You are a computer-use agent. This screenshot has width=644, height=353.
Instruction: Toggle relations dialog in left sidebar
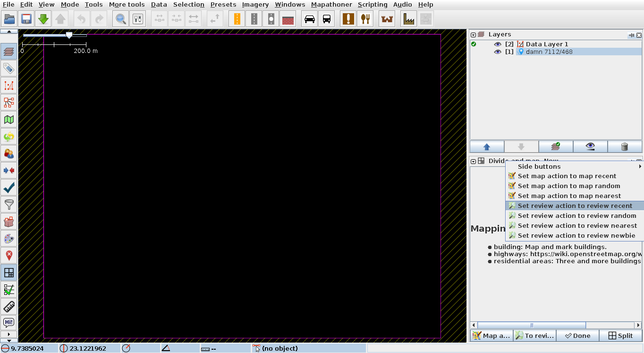click(8, 103)
